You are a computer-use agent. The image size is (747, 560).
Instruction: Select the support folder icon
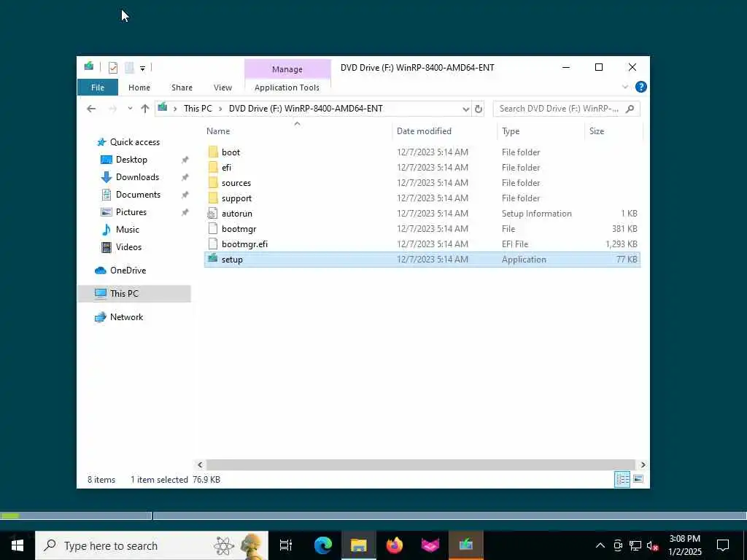(x=213, y=198)
